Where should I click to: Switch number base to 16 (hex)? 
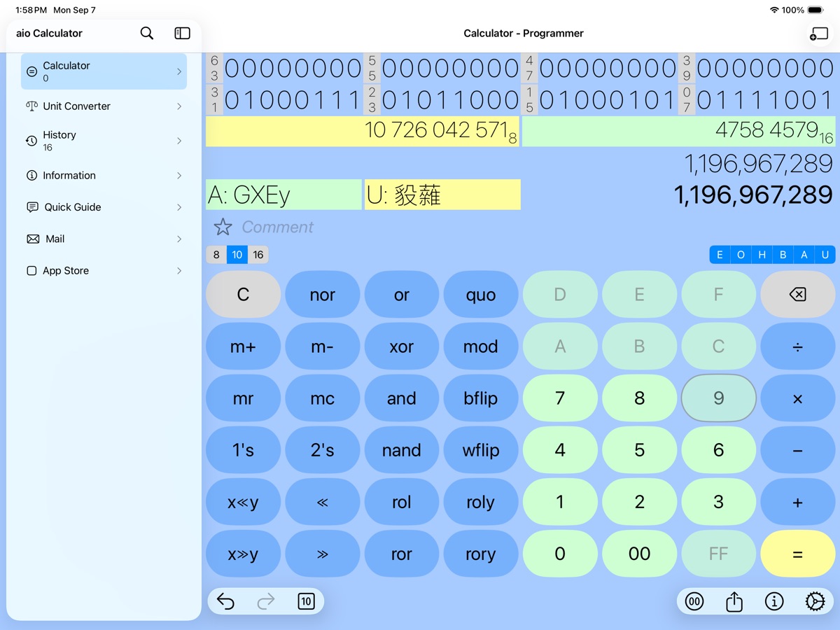[258, 255]
